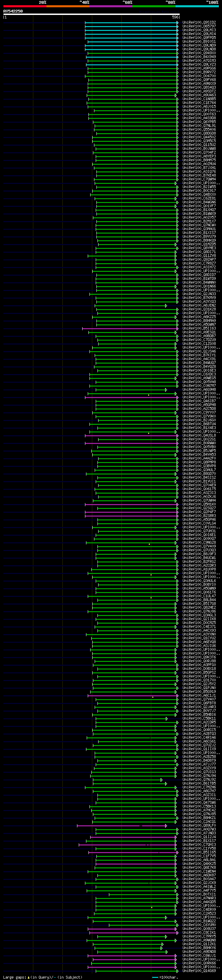Click the cyan ~100% identity legend segment
The width and height of the screenshot is (222, 980).
(197, 6)
